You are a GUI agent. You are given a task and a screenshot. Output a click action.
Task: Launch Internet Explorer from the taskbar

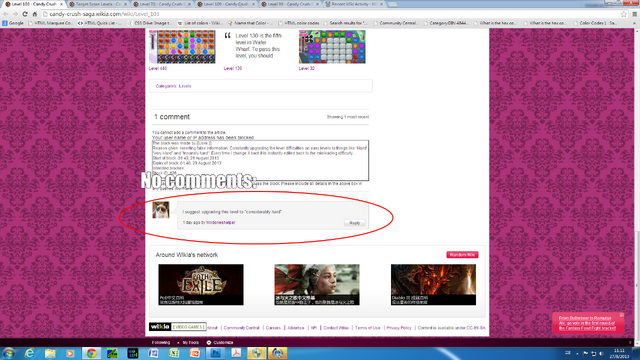[29, 353]
